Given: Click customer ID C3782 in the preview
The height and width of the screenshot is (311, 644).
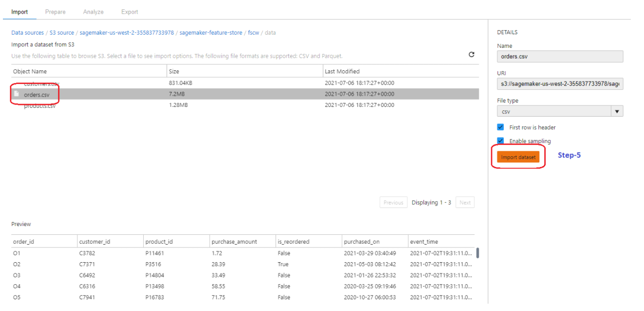Looking at the screenshot, I should tap(87, 253).
